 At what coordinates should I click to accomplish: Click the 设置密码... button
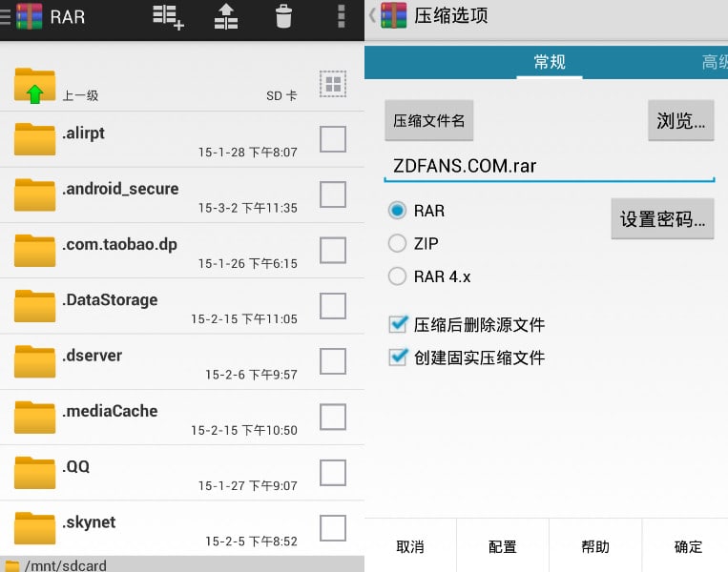tap(662, 219)
